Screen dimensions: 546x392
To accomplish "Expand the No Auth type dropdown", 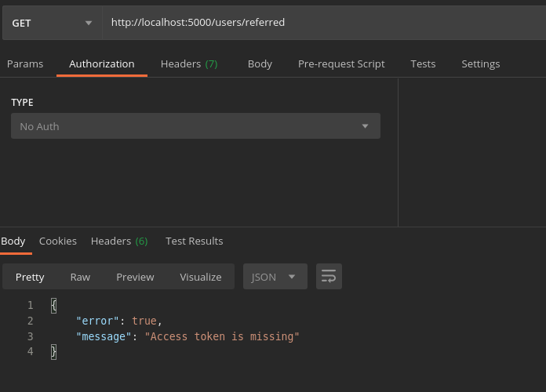I will [195, 126].
